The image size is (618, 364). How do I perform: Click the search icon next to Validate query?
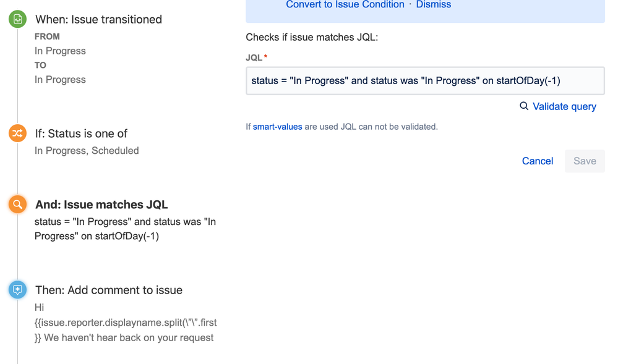[523, 106]
